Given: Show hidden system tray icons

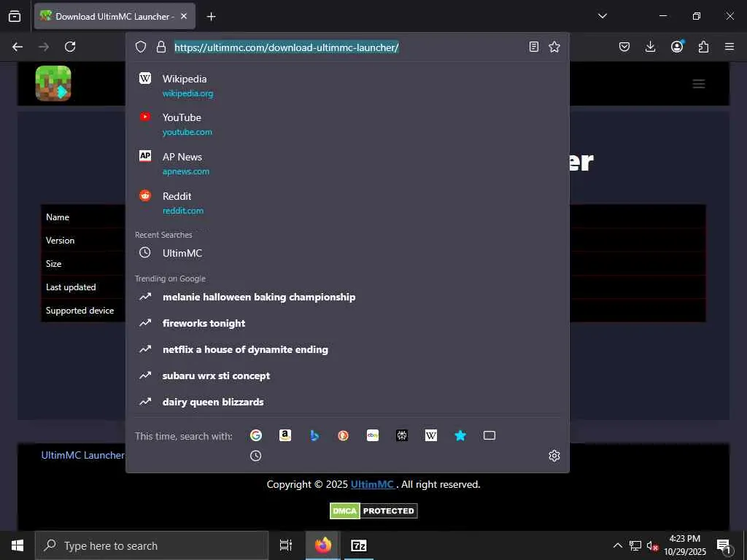Looking at the screenshot, I should [617, 545].
